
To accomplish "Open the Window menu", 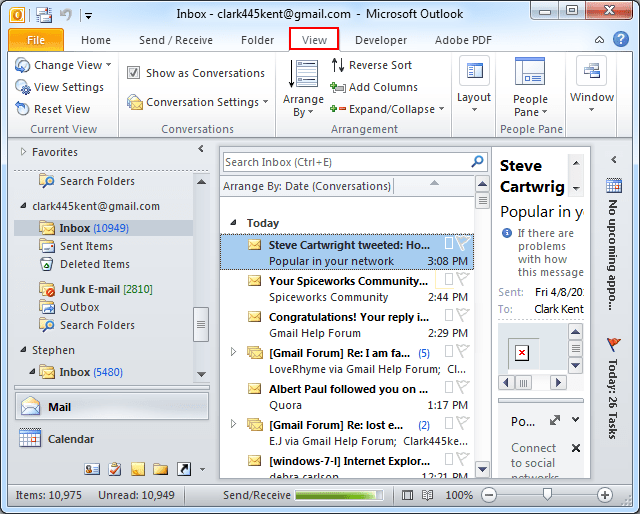I will coord(592,85).
